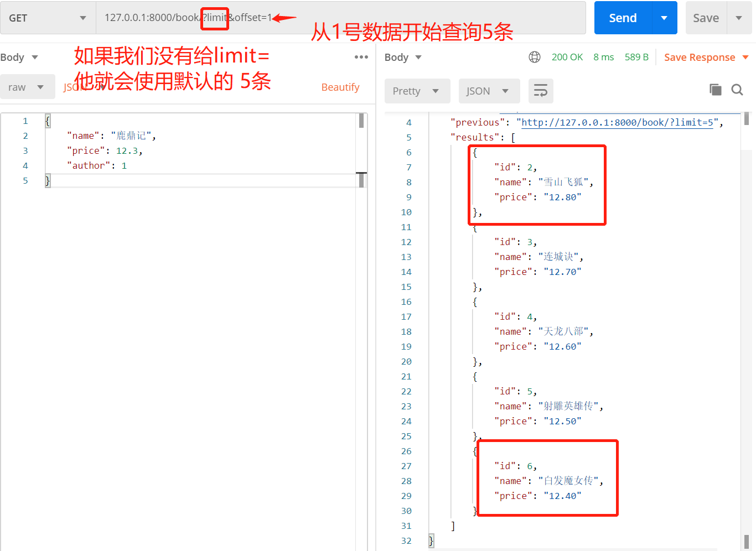Expand the request Body tab dropdown
The image size is (756, 551).
pos(19,58)
